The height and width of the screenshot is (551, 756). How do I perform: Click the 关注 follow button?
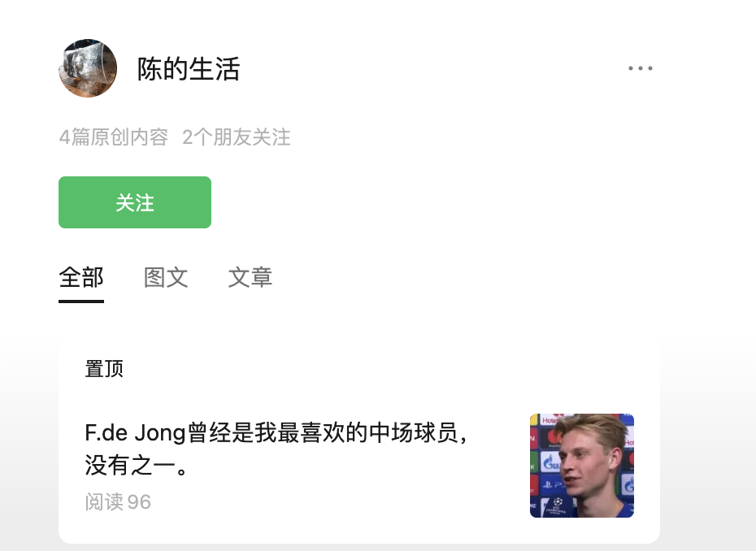click(x=135, y=202)
